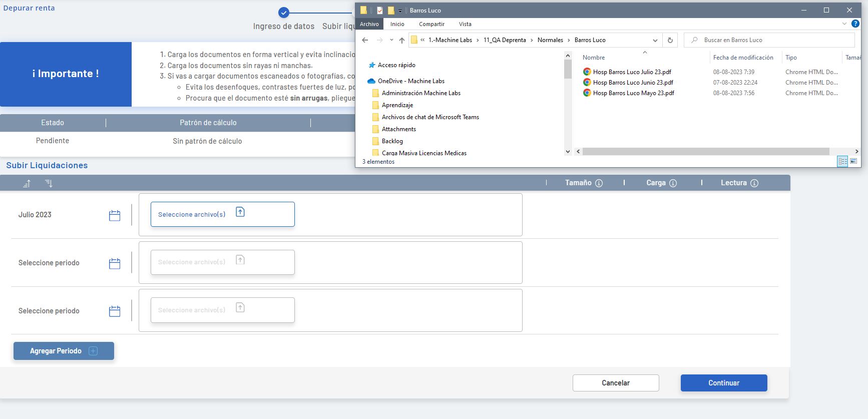Screen dimensions: 868x419
Task: Expand the Explorer ribbon with the chevron
Action: pos(844,24)
